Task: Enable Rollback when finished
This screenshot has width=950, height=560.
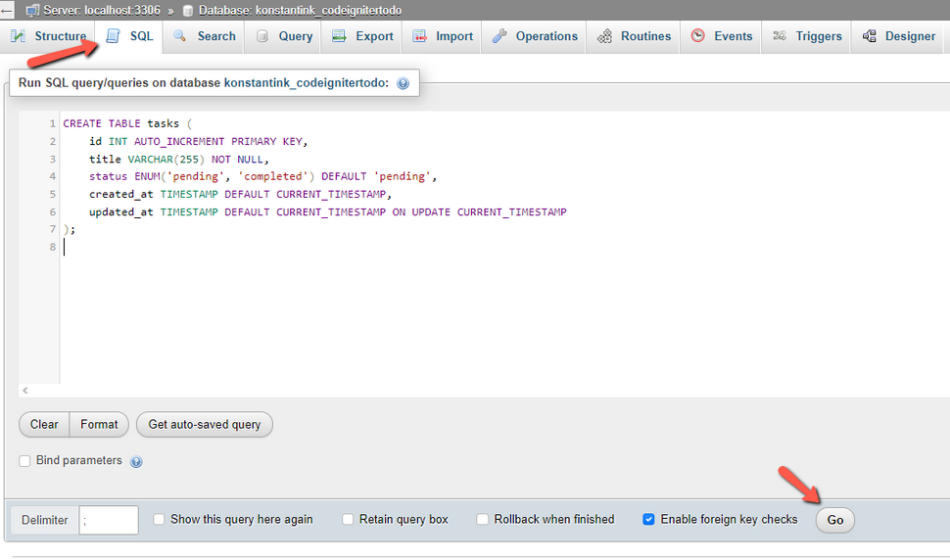Action: pyautogui.click(x=482, y=520)
